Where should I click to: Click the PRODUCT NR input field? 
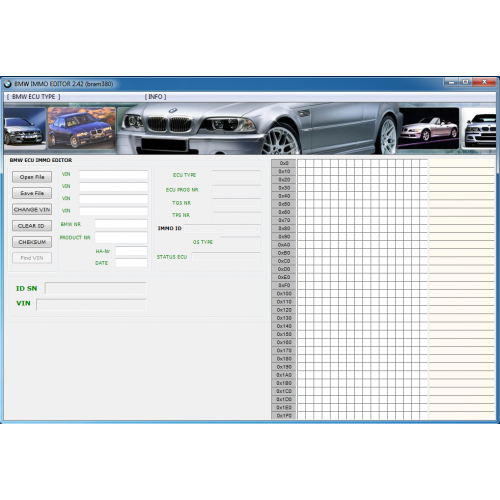(121, 238)
